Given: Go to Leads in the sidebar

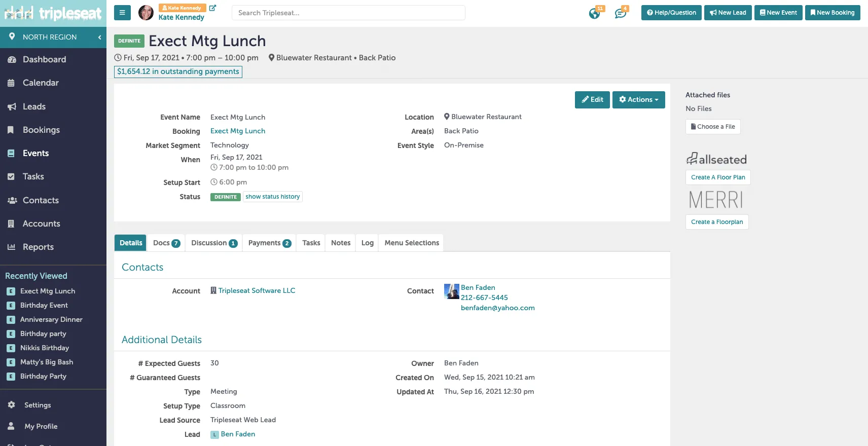Looking at the screenshot, I should (34, 106).
